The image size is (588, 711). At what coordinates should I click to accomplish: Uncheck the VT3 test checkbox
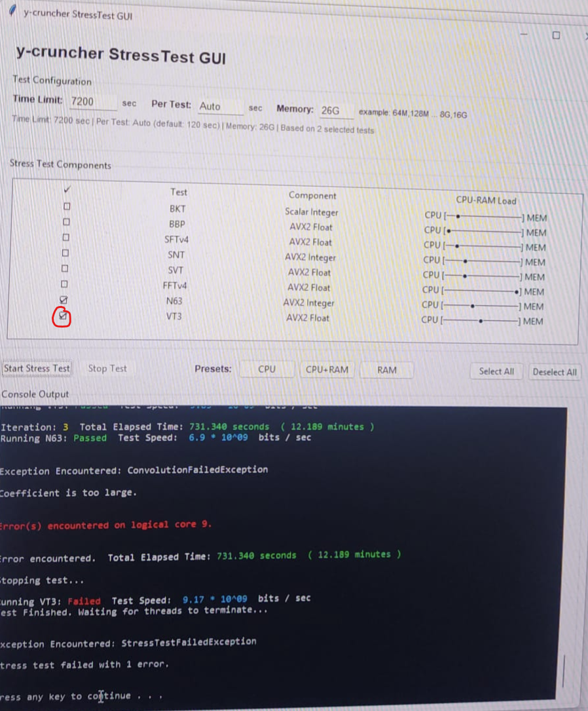[62, 315]
